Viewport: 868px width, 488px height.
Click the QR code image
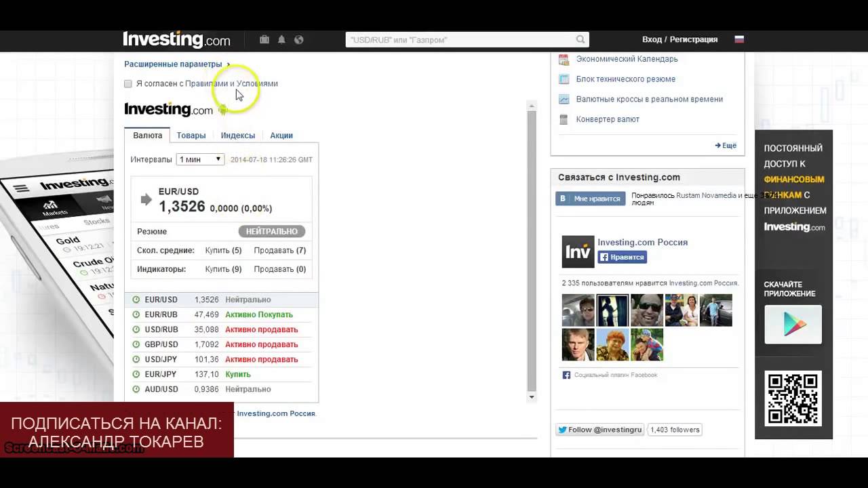[x=793, y=399]
